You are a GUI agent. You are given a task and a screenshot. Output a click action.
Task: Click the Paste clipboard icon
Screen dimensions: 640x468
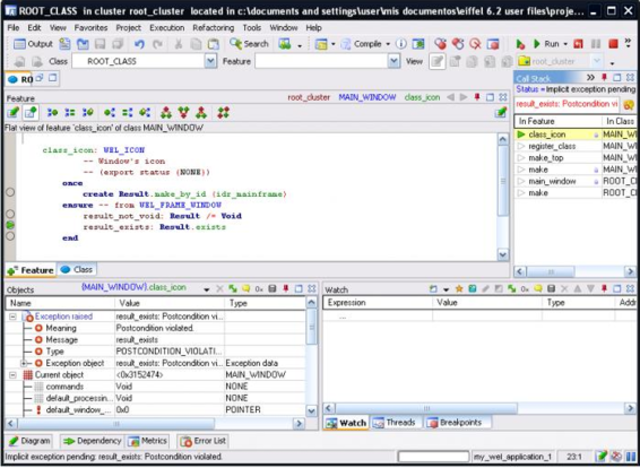point(213,44)
